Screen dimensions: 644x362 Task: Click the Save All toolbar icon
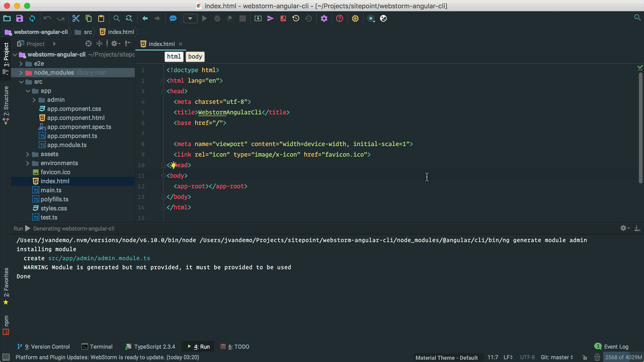pos(20,19)
